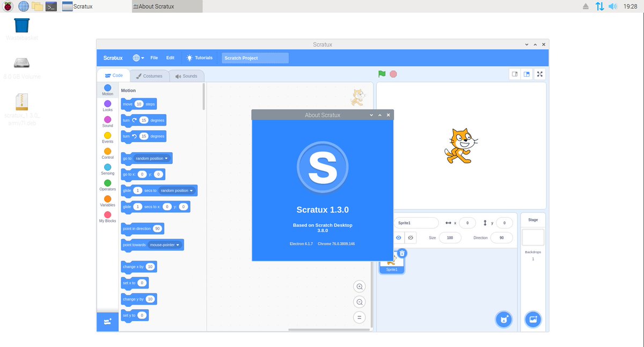Click 'About Scratux' taskbar entry
The width and height of the screenshot is (644, 347).
pos(167,6)
